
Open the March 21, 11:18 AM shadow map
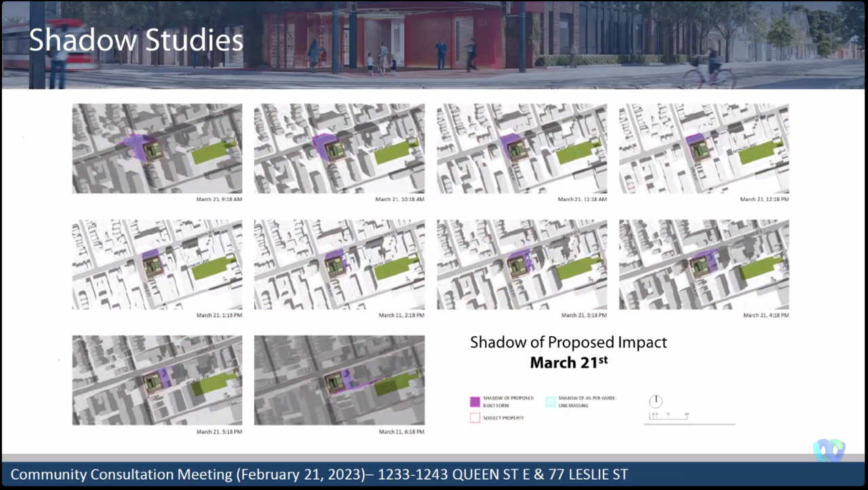click(521, 148)
